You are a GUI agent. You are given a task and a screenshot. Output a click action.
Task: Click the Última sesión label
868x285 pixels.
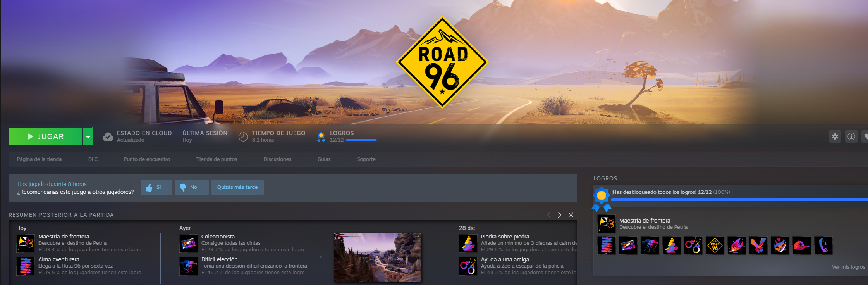pos(205,133)
